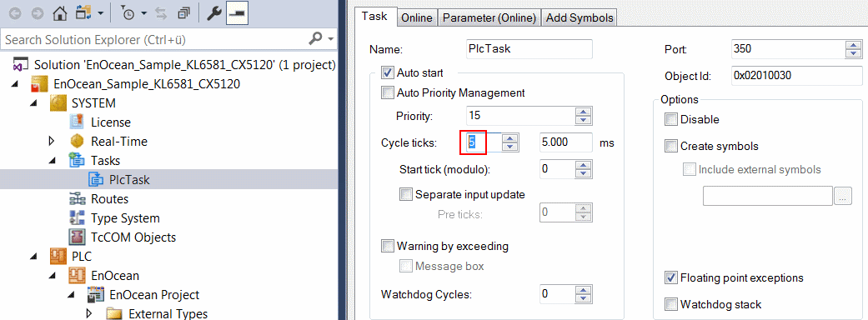Open TcCOM Objects node
The height and width of the screenshot is (320, 868).
pyautogui.click(x=121, y=237)
